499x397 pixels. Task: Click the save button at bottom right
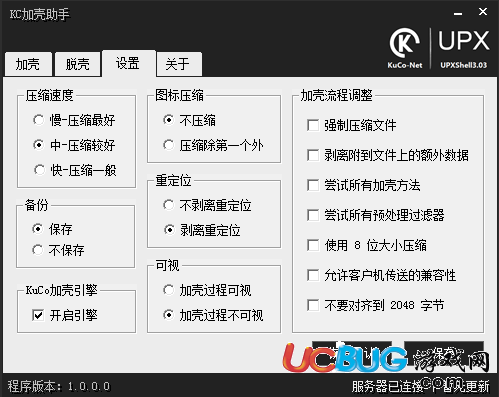pyautogui.click(x=444, y=353)
